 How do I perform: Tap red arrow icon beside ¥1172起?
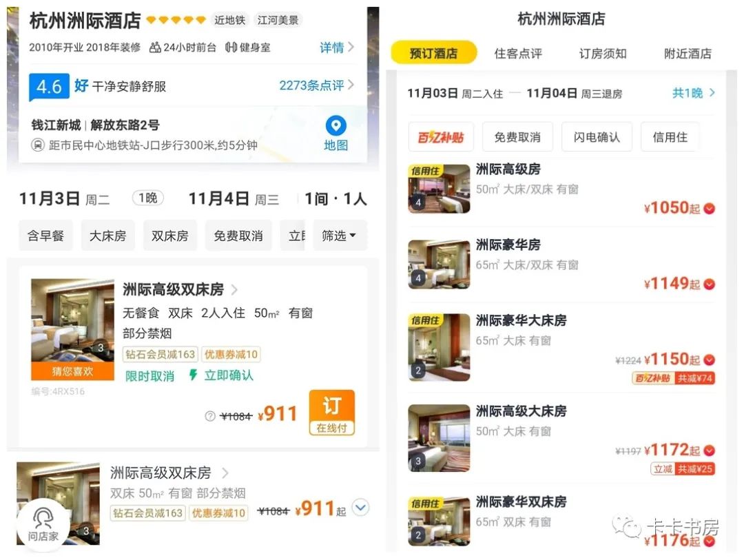coord(710,450)
